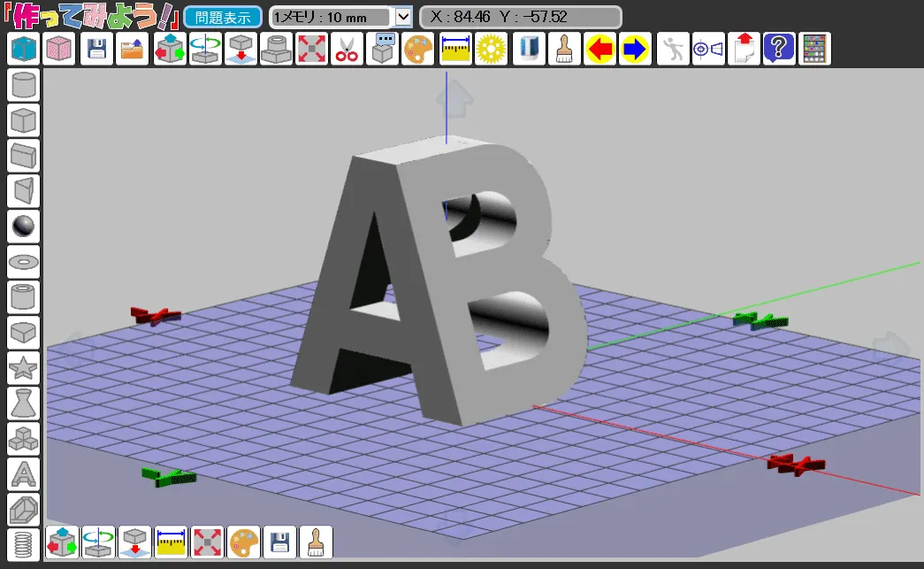Click the scissors cut tool
This screenshot has width=924, height=569.
[346, 50]
